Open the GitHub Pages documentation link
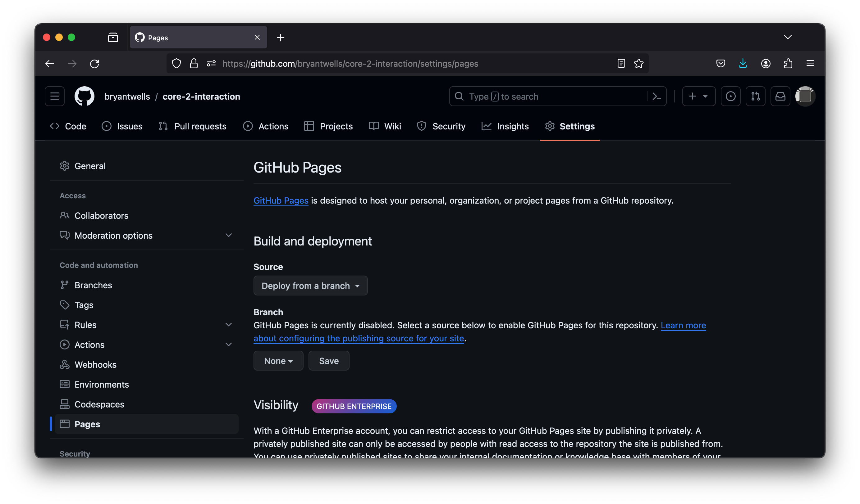Screen dimensions: 860x504 pyautogui.click(x=281, y=200)
